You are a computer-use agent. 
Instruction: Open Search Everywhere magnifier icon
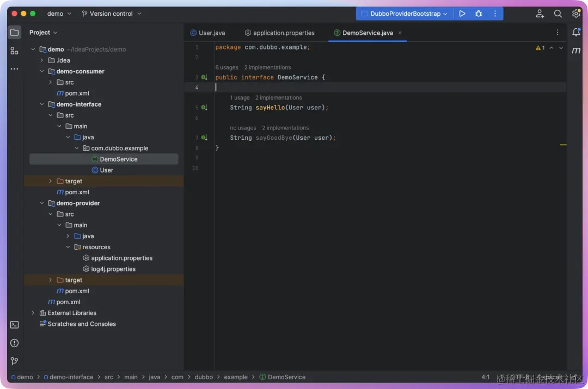coord(558,14)
